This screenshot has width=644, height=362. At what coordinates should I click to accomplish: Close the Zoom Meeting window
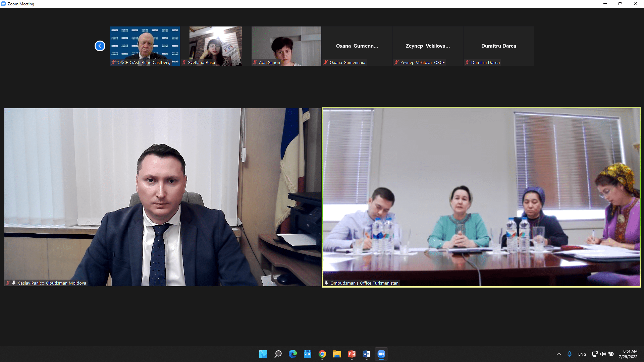[636, 4]
